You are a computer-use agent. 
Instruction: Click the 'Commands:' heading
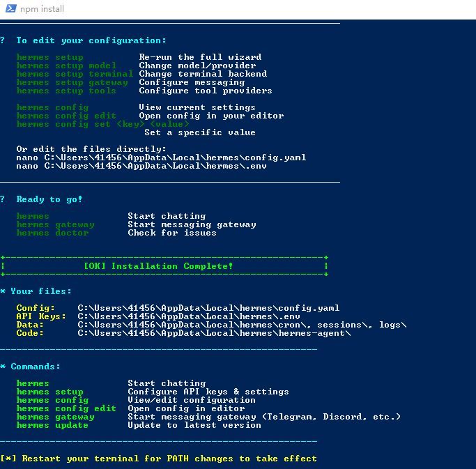pyautogui.click(x=36, y=367)
